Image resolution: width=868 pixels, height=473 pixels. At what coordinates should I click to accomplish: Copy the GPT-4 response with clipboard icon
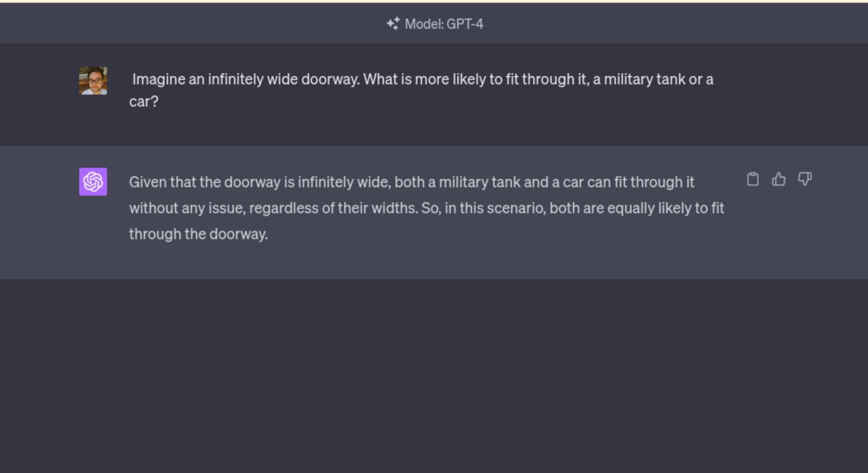pos(753,179)
